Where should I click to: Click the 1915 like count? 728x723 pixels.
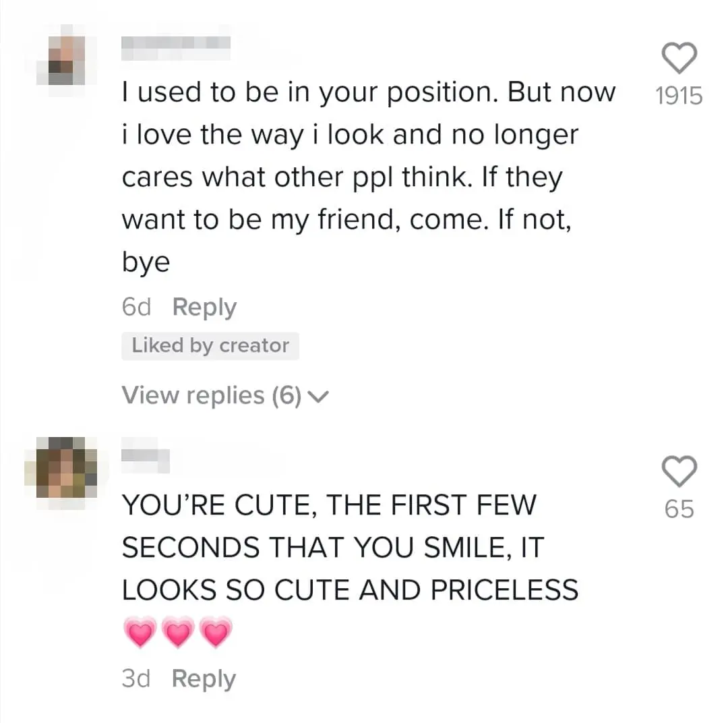pyautogui.click(x=678, y=96)
